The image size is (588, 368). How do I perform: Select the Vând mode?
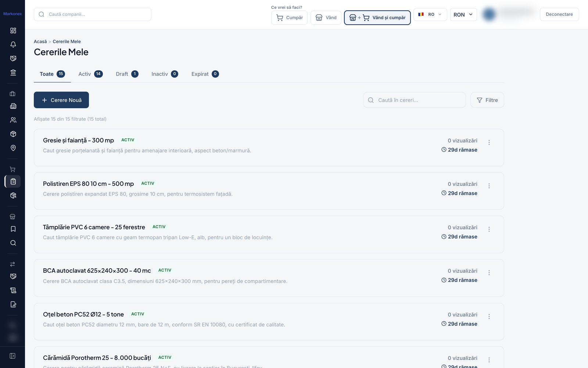tap(326, 18)
